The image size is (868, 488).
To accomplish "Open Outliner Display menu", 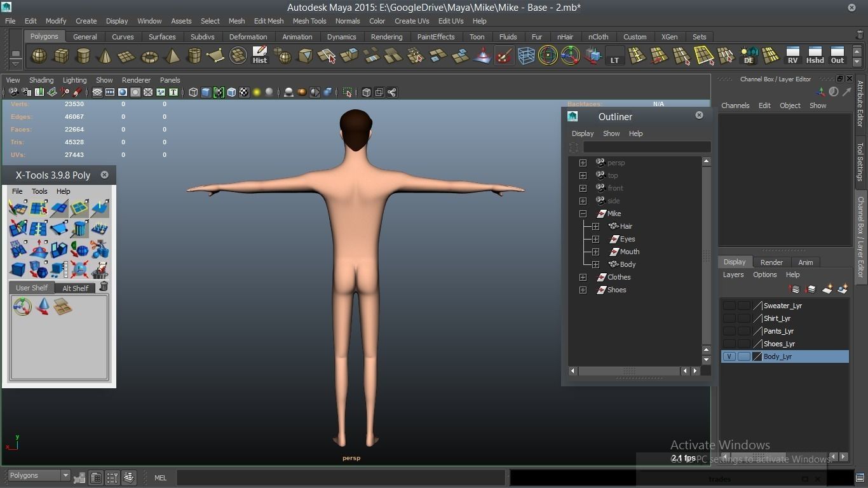I will (x=582, y=133).
